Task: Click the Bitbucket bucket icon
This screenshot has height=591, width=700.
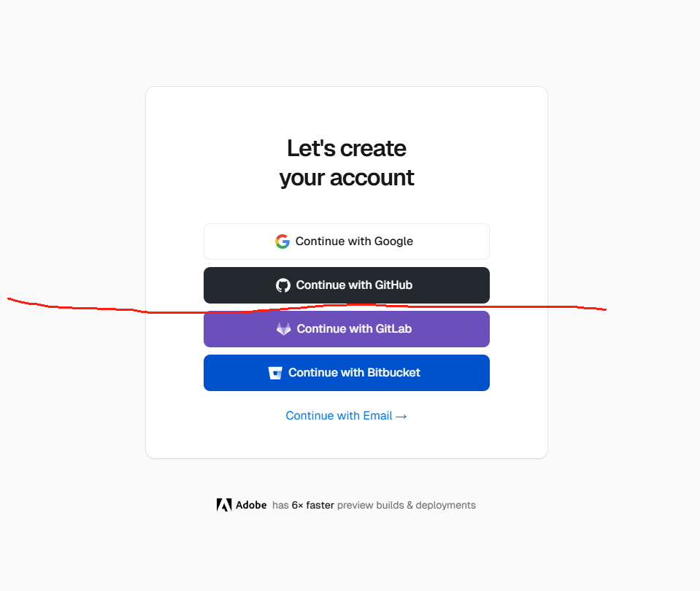Action: (275, 373)
